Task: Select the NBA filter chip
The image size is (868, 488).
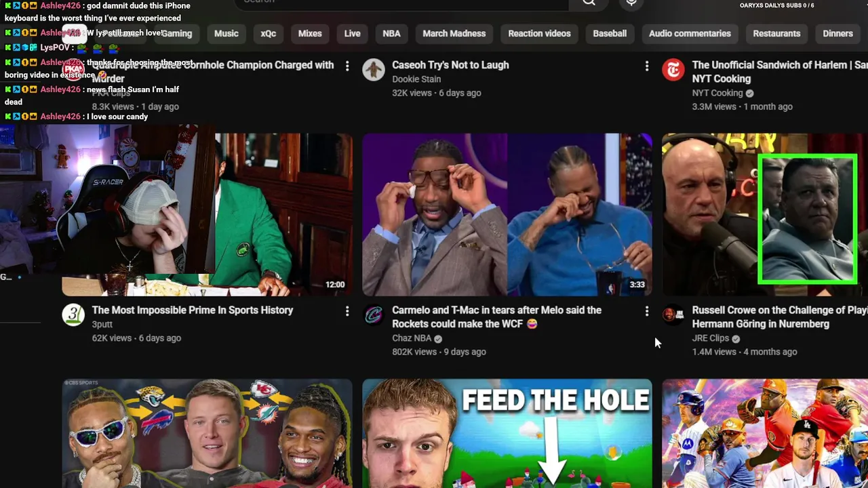Action: (x=391, y=33)
